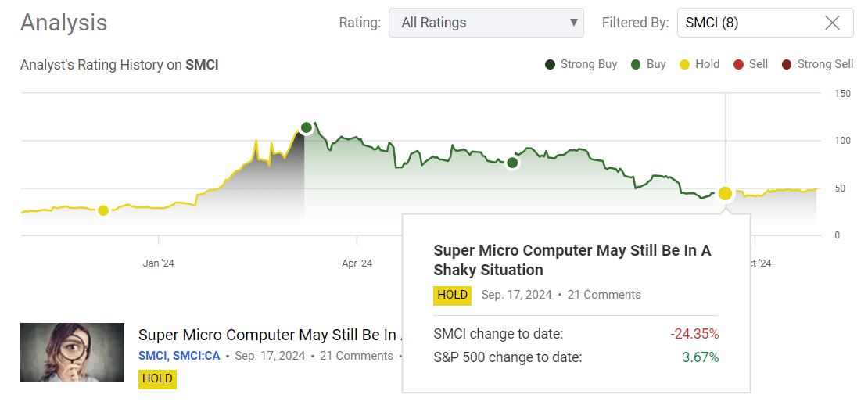Image resolution: width=868 pixels, height=405 pixels.
Task: Open the All Ratings dropdown
Action: [x=486, y=23]
